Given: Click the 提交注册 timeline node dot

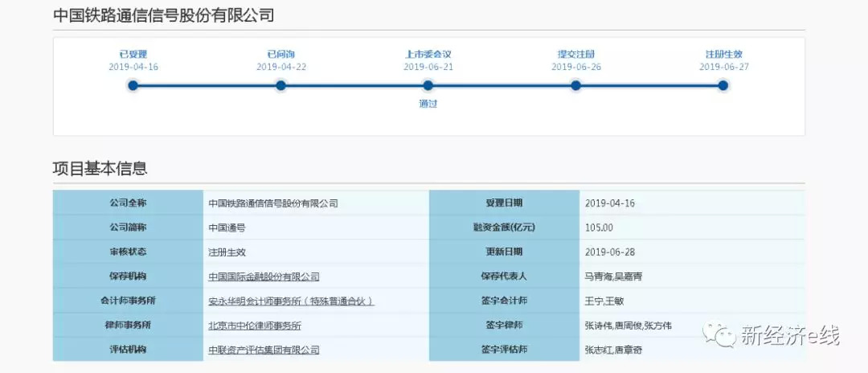Looking at the screenshot, I should click(575, 85).
